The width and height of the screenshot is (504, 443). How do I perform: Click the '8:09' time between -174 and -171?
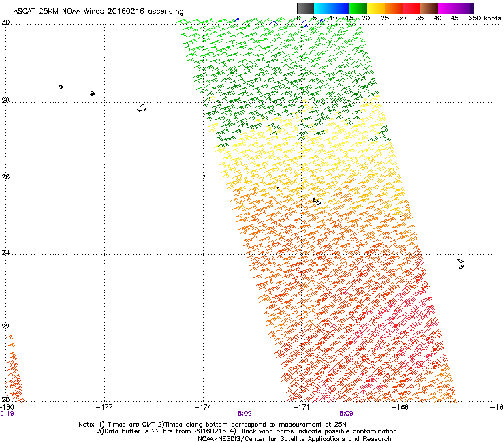coord(245,414)
